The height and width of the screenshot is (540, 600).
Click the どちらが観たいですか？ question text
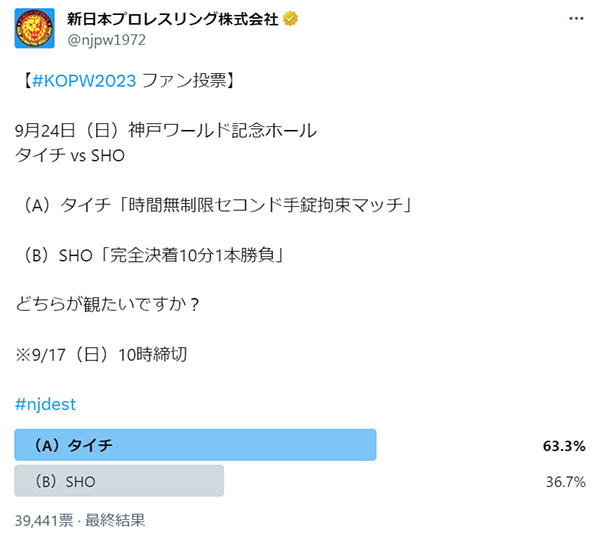pyautogui.click(x=107, y=305)
